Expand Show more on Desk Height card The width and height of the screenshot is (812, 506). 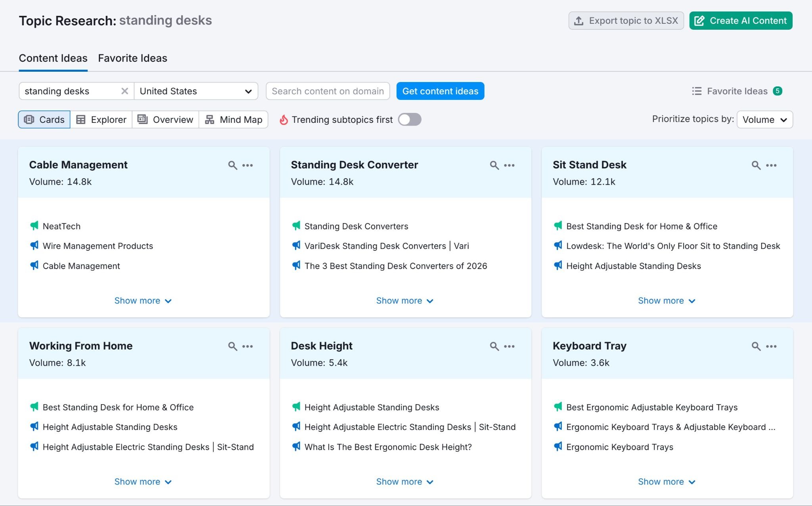405,482
